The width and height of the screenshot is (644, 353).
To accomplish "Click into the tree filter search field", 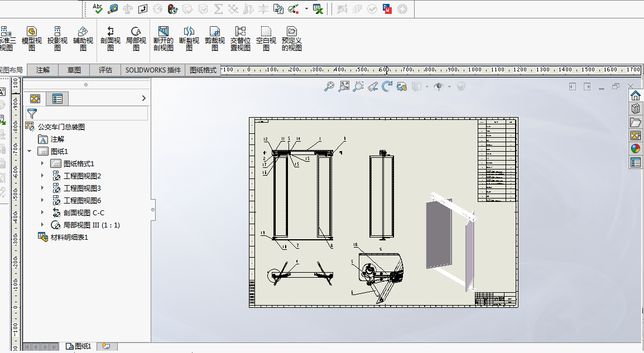I will pos(86,113).
